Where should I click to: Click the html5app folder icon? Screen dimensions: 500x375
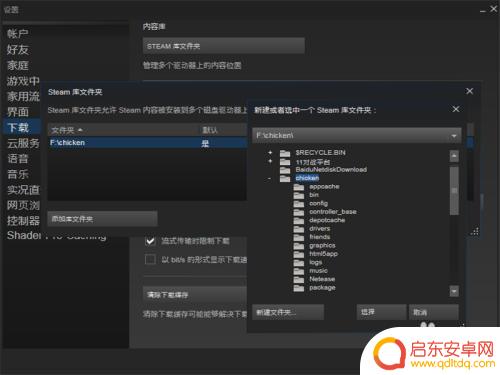[299, 254]
